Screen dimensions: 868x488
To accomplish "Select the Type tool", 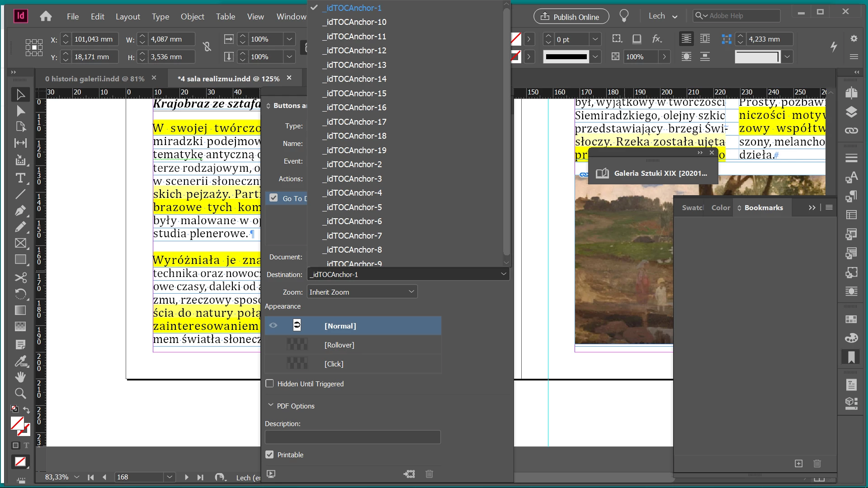I will click(20, 178).
